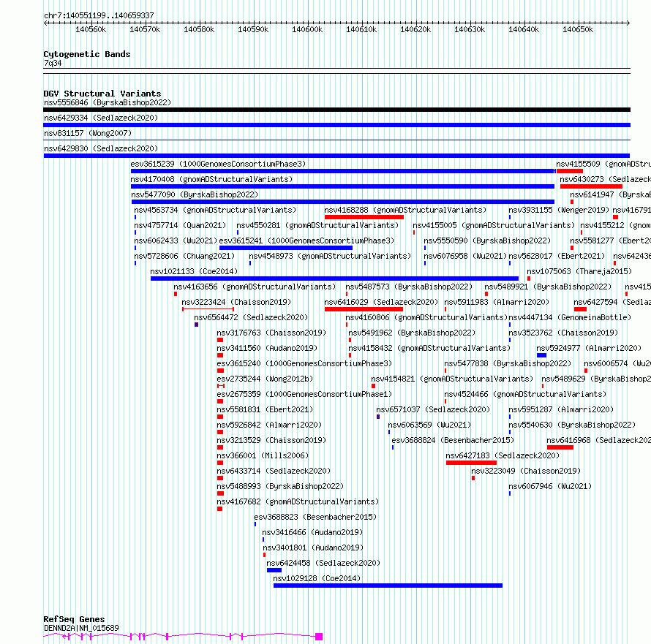Image resolution: width=651 pixels, height=644 pixels.
Task: Select nsv366001 (Mills2006) label
Action: [263, 455]
